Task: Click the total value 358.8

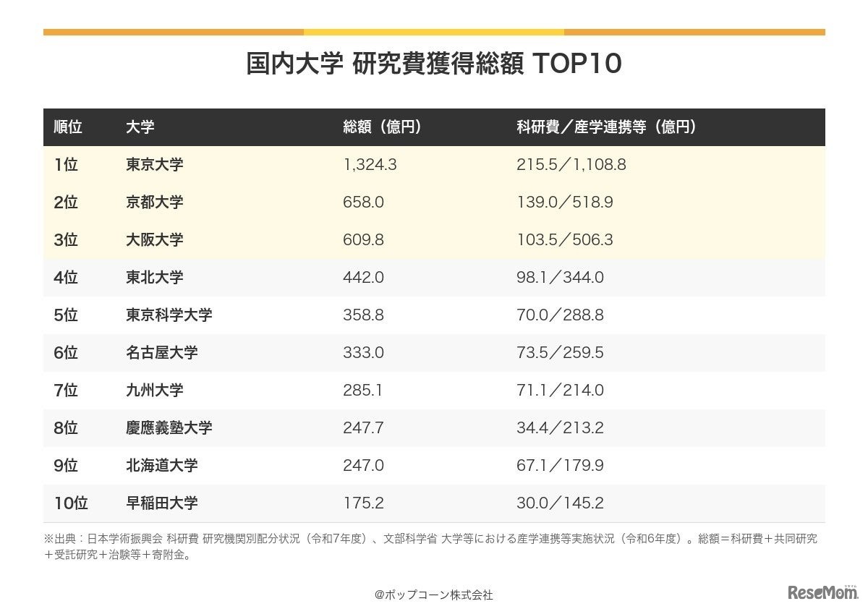Action: tap(363, 315)
